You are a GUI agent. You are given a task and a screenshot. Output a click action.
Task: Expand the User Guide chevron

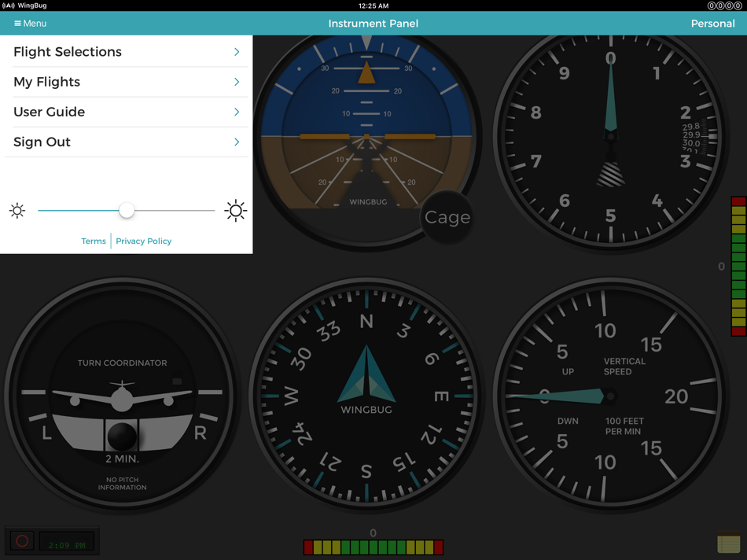pyautogui.click(x=237, y=112)
